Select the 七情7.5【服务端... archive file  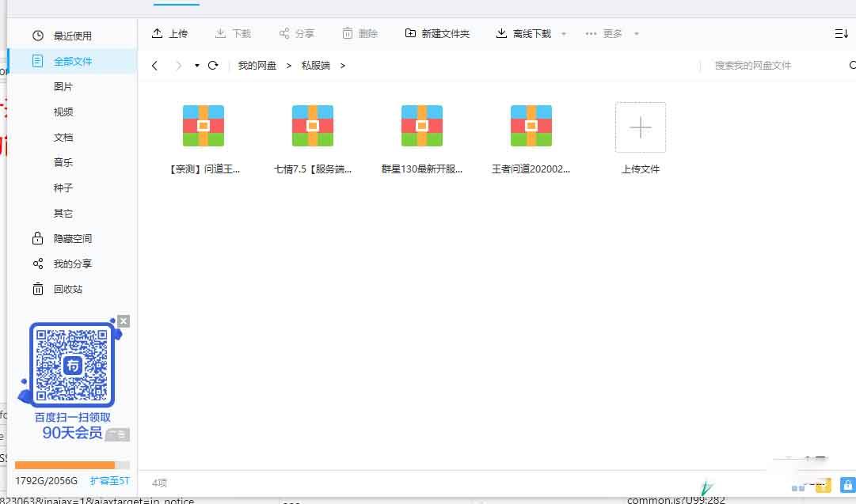pos(313,139)
